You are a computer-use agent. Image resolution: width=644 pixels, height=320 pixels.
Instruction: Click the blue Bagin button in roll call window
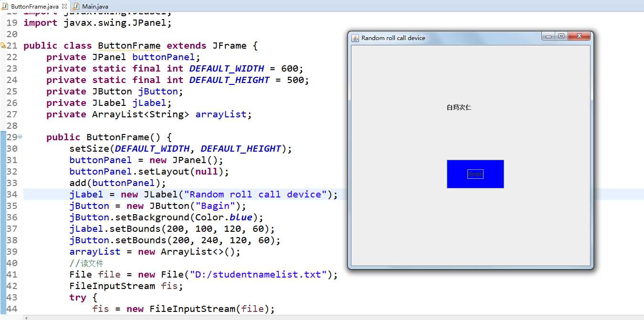475,174
